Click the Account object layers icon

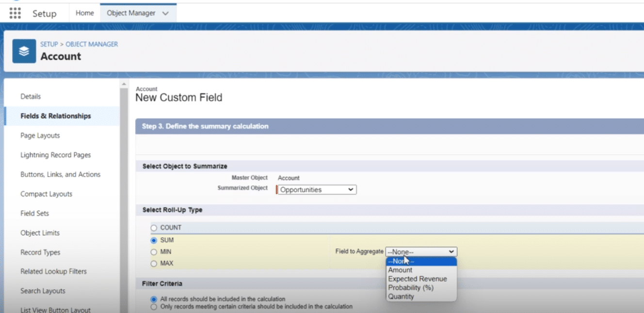[24, 51]
